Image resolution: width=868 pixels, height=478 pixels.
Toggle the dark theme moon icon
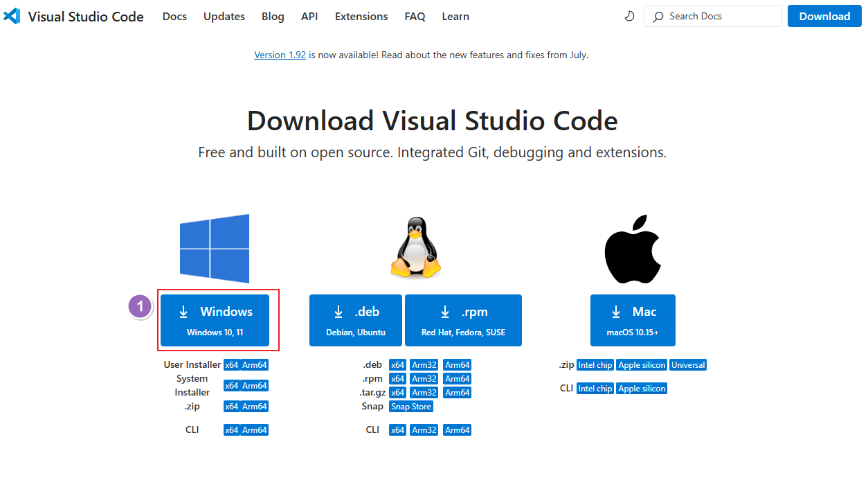[629, 16]
